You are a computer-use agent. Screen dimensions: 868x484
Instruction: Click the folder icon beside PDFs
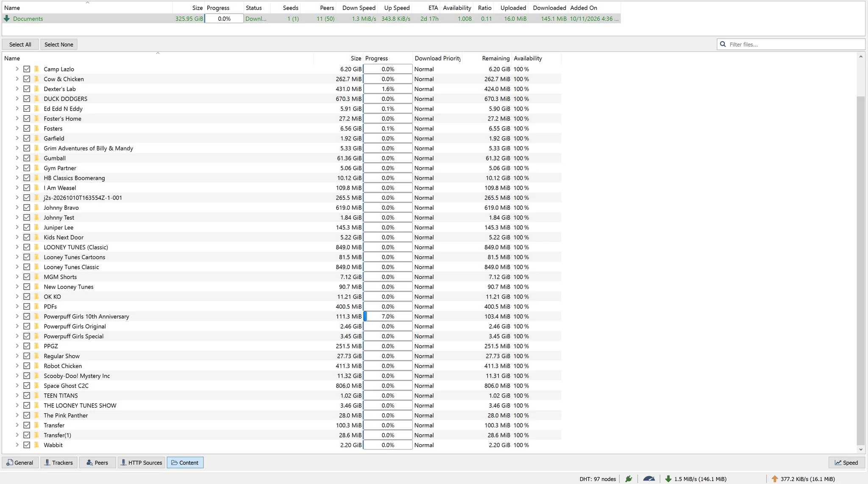[36, 307]
